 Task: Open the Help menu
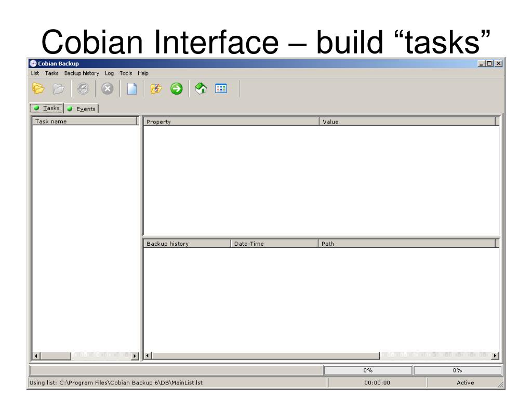click(x=143, y=73)
